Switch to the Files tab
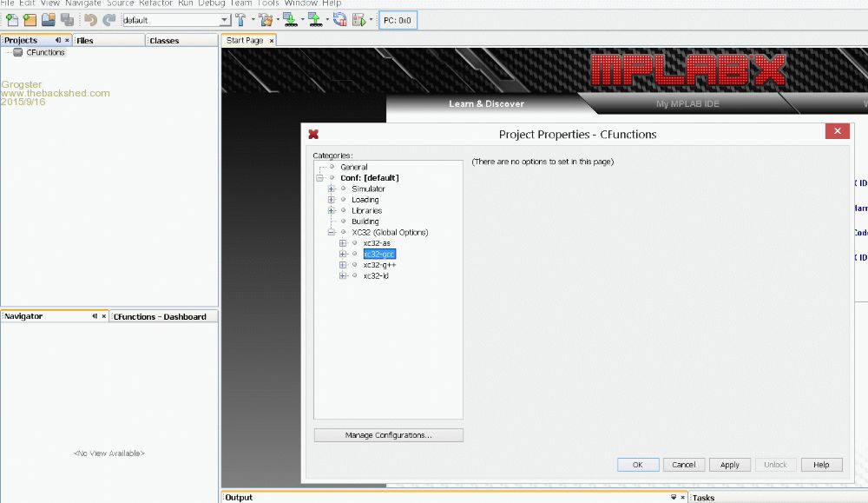Image resolution: width=868 pixels, height=503 pixels. tap(85, 40)
